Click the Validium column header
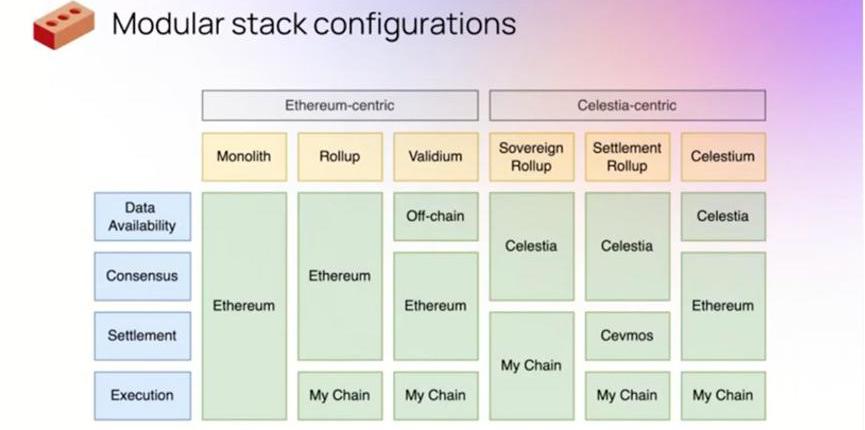 (x=436, y=157)
